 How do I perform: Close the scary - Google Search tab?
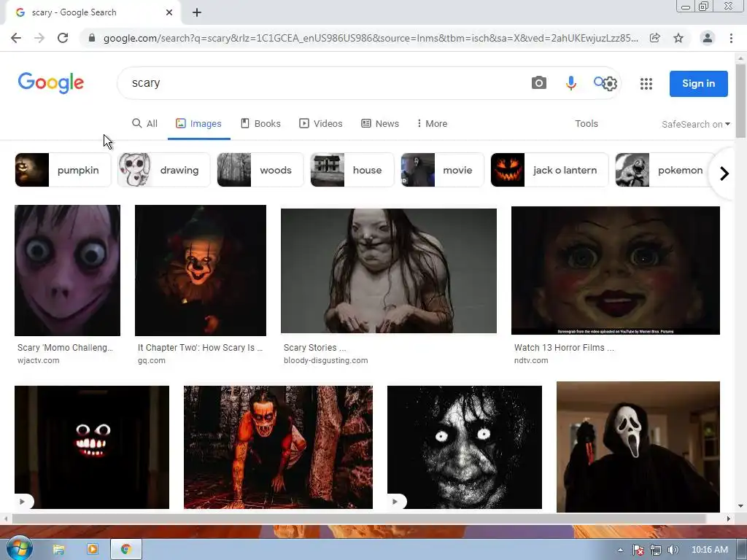point(169,12)
